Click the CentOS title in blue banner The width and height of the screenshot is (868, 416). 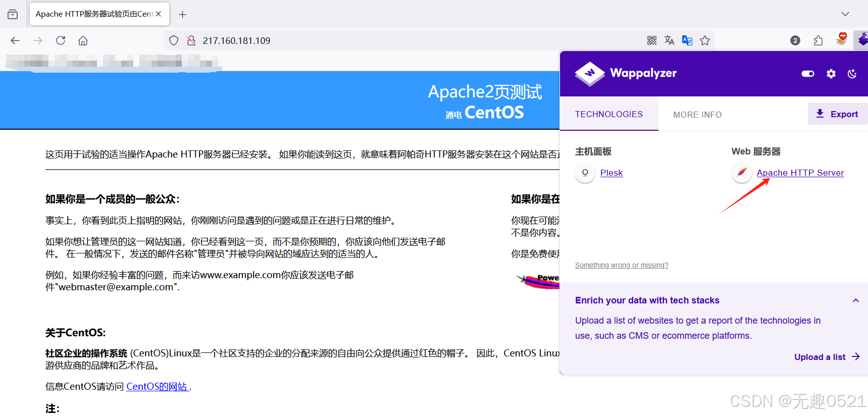click(494, 113)
